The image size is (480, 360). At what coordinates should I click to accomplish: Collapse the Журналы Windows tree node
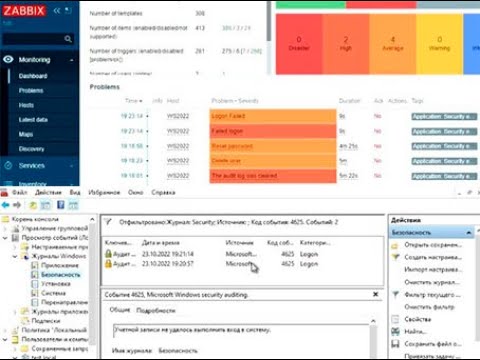pyautogui.click(x=15, y=256)
